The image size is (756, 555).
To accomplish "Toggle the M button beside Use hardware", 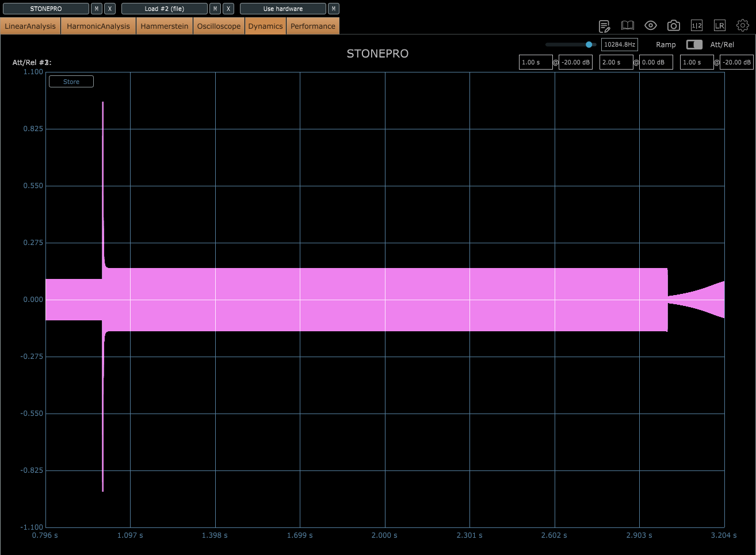I will click(x=334, y=9).
